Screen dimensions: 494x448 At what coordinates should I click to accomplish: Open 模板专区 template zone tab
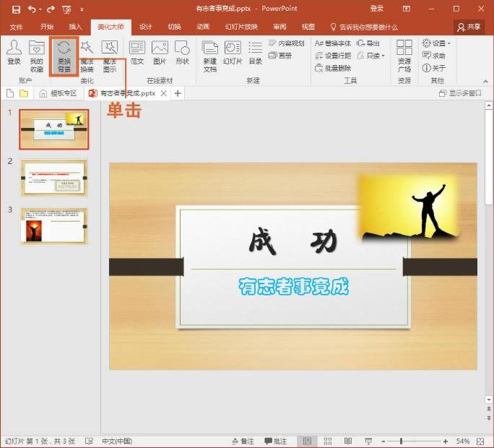coord(58,93)
